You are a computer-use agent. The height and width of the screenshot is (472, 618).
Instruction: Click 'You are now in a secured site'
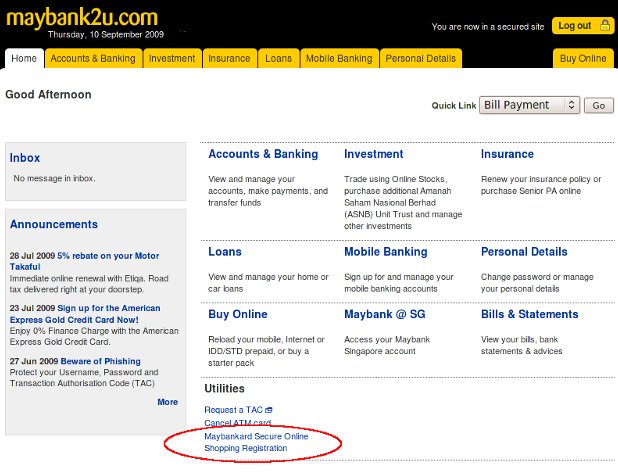coord(488,27)
